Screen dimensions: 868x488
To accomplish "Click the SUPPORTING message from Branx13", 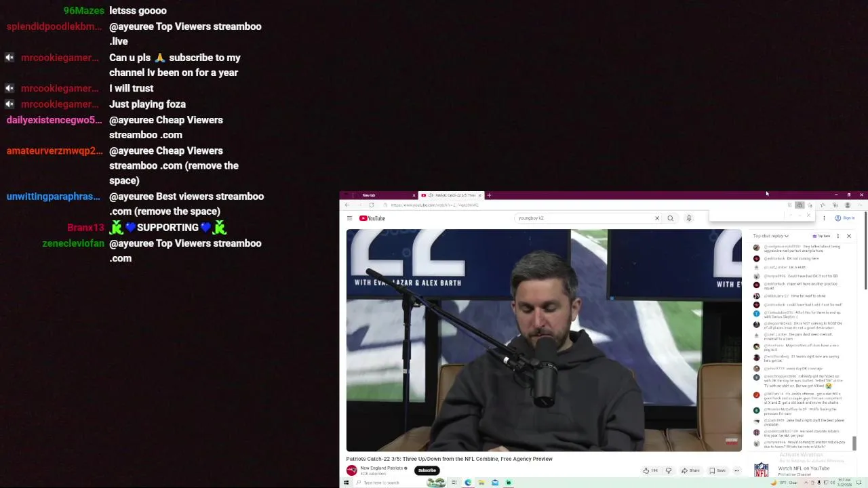I will [x=167, y=228].
